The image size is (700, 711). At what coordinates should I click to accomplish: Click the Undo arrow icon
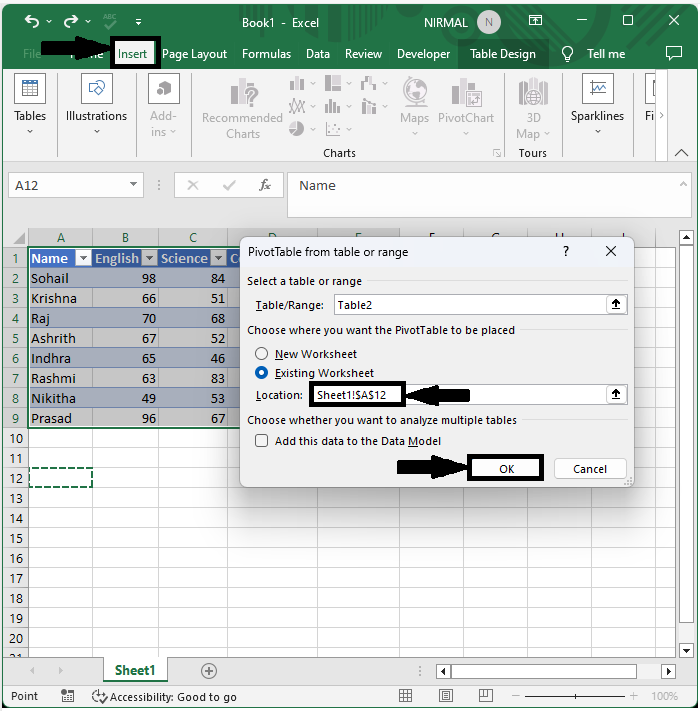click(32, 21)
